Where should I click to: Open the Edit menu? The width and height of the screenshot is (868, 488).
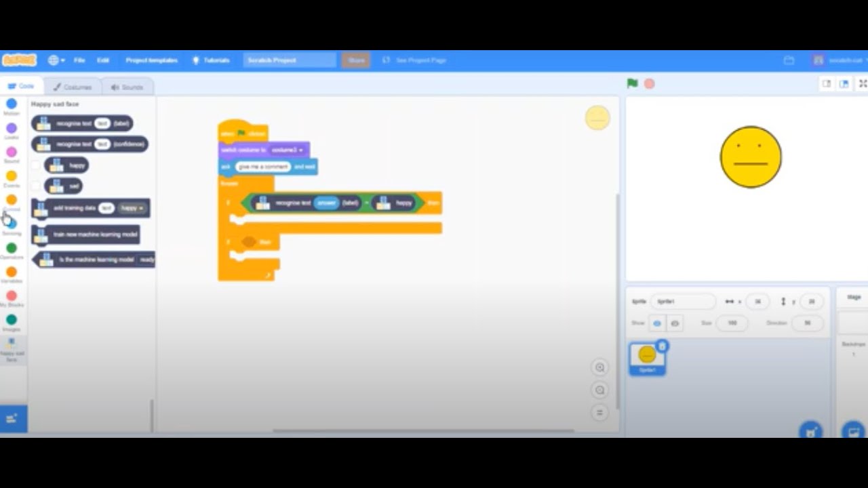click(102, 60)
